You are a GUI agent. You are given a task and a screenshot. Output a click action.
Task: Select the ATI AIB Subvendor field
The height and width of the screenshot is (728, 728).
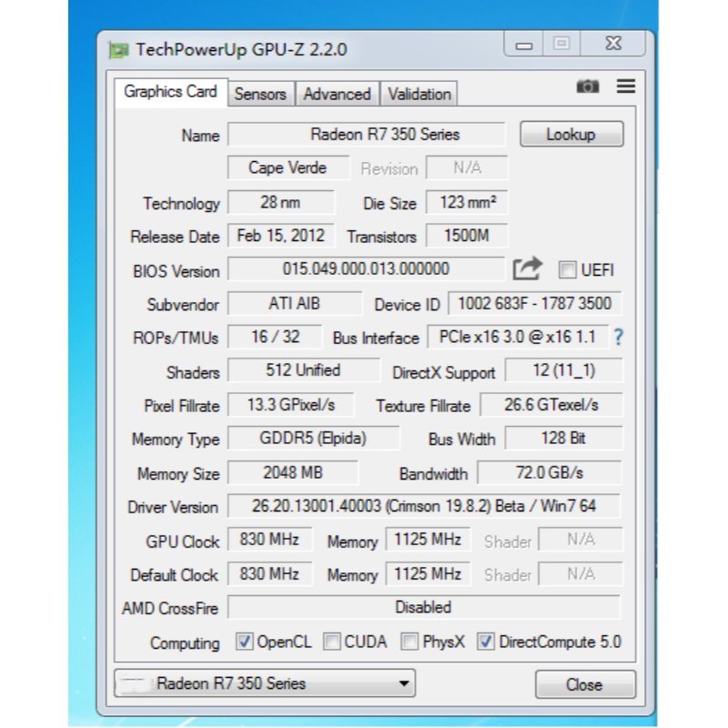[x=295, y=304]
